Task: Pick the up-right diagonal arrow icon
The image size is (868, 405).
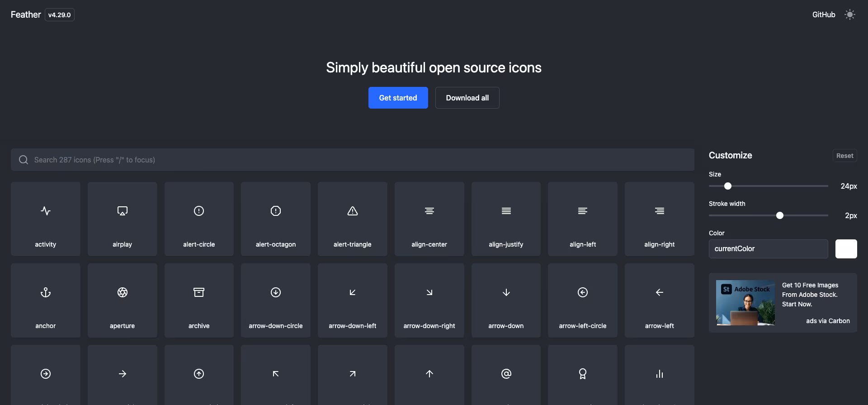Action: tap(353, 375)
